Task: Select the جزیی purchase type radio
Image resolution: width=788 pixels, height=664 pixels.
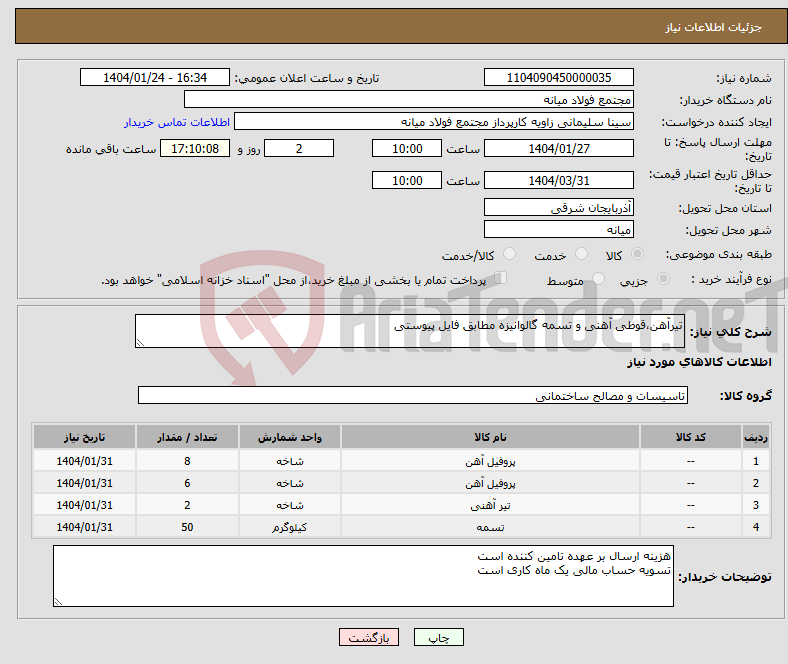Action: tap(663, 278)
